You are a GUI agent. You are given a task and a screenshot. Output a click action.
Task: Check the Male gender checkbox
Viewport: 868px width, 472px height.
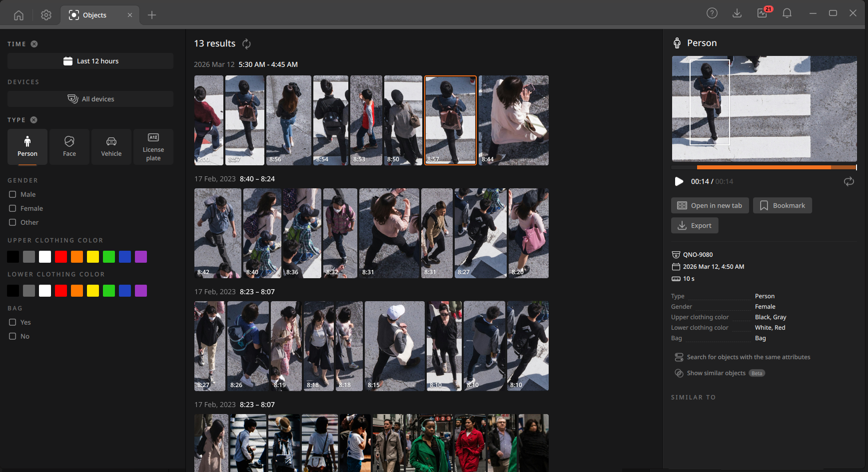pyautogui.click(x=12, y=194)
